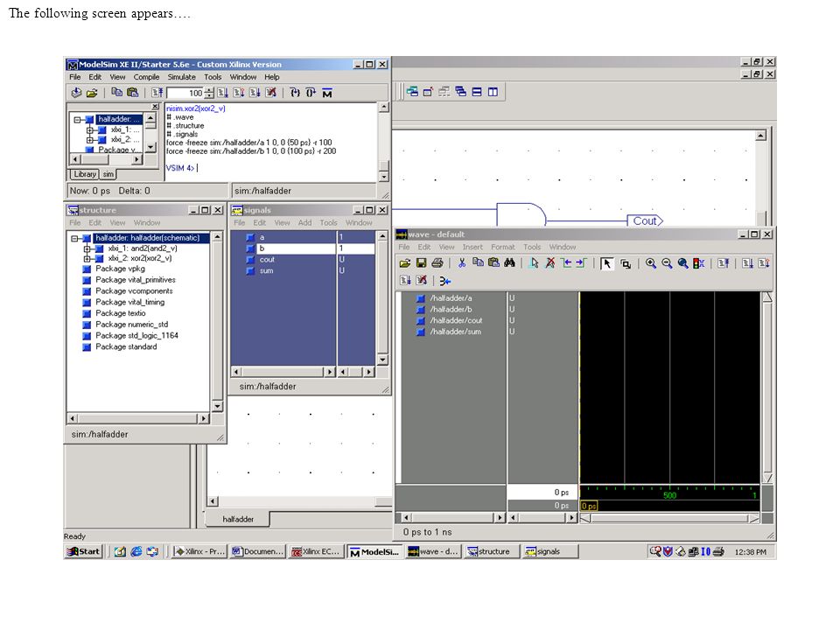Switch to Xilinx ECS taskbar button
Screen dimensions: 840x630
pyautogui.click(x=316, y=551)
